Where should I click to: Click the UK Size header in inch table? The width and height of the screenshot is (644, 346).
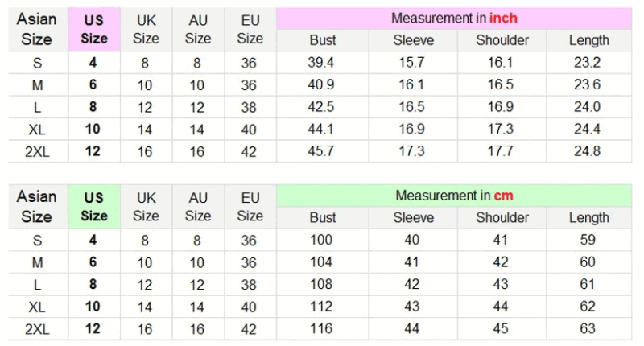pyautogui.click(x=146, y=29)
